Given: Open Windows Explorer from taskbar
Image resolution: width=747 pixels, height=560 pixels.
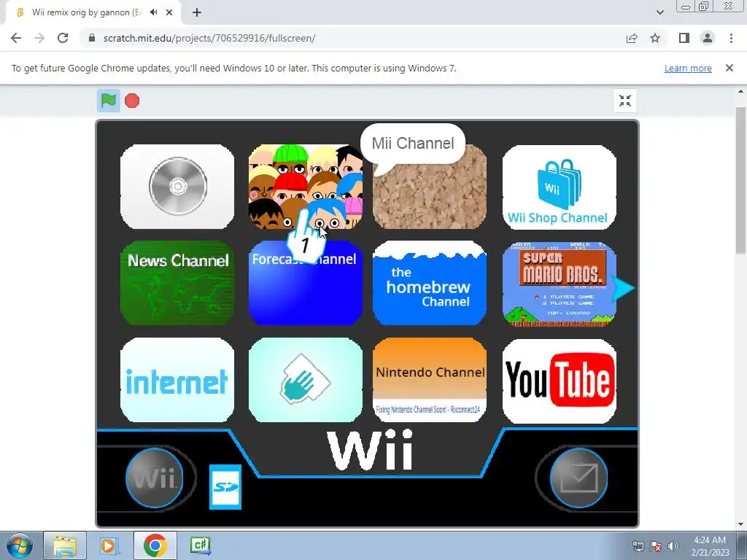Looking at the screenshot, I should point(65,545).
